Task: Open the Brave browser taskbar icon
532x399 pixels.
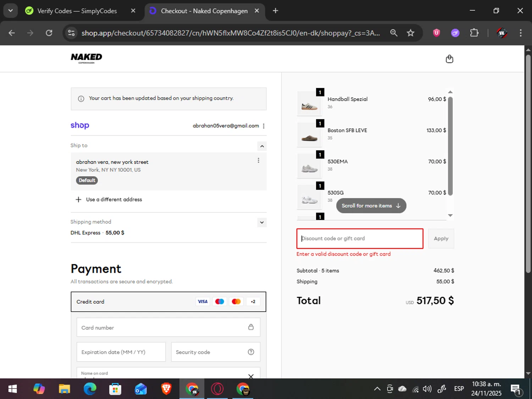Action: click(166, 389)
